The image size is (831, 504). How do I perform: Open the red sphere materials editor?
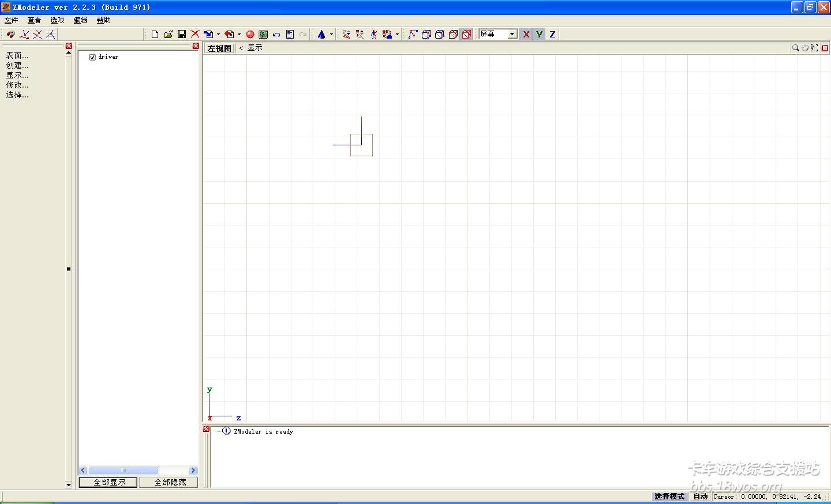[250, 35]
